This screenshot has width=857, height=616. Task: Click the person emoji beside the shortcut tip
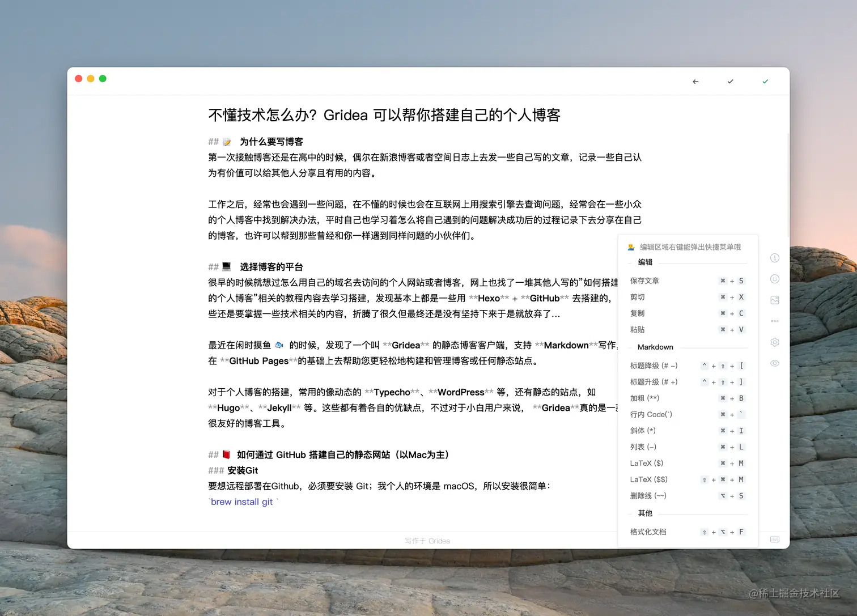coord(631,247)
